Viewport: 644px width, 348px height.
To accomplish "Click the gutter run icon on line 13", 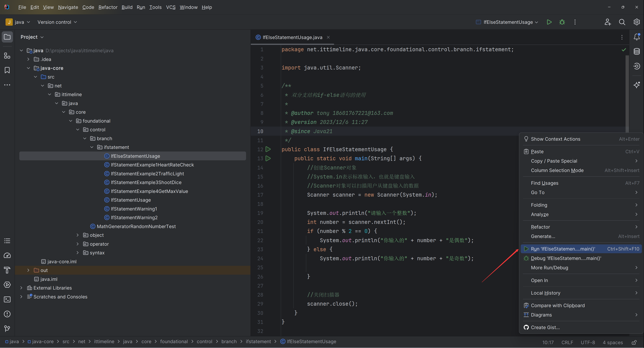I will pyautogui.click(x=268, y=158).
